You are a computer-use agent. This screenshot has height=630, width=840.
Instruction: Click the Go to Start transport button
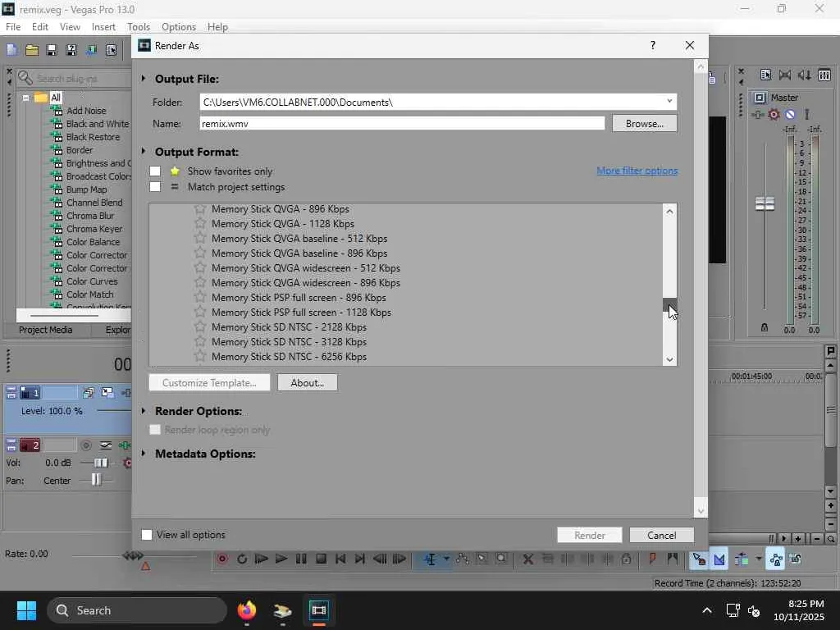pos(340,559)
